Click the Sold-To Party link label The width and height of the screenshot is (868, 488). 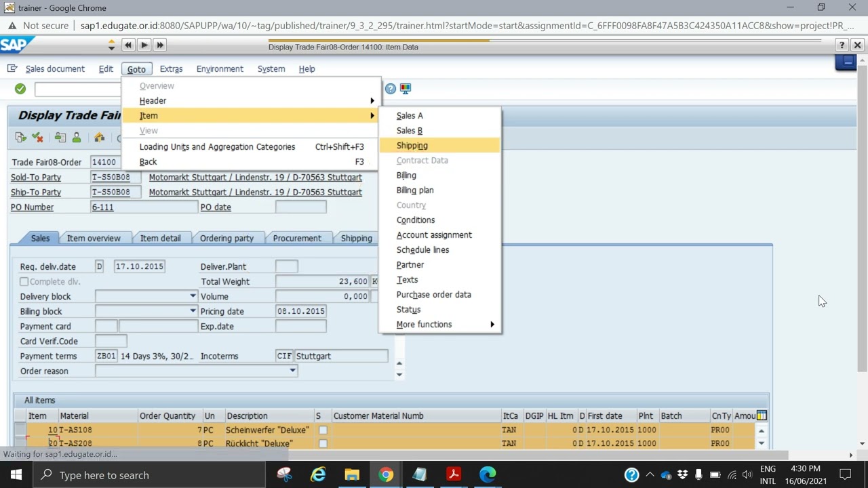tap(36, 177)
